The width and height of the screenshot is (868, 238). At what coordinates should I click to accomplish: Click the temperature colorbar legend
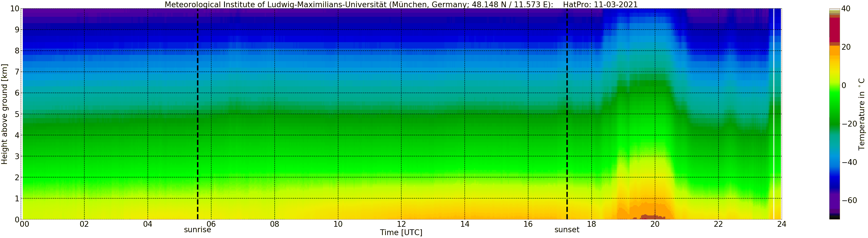click(834, 114)
